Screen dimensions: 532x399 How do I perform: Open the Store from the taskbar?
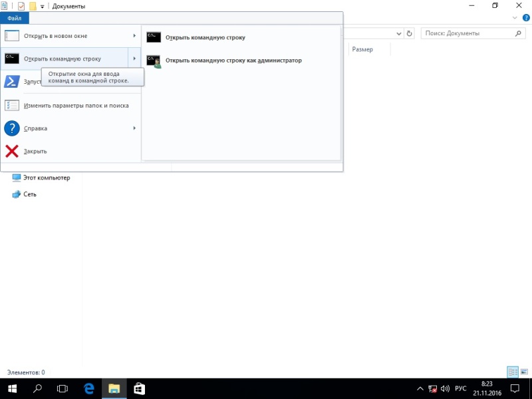pyautogui.click(x=140, y=389)
